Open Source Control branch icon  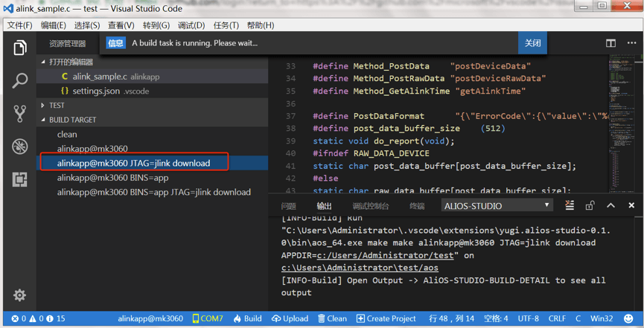click(x=19, y=114)
